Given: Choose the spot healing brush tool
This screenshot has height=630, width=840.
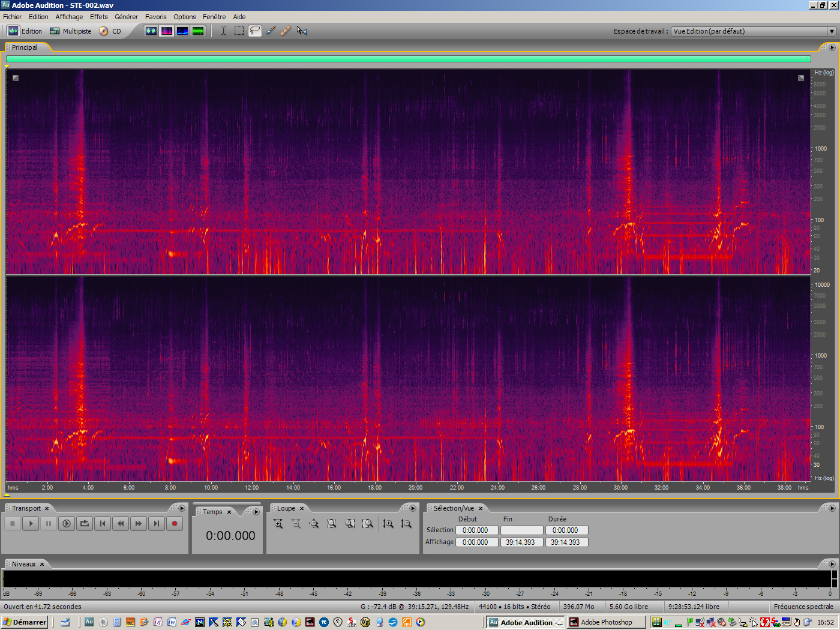Looking at the screenshot, I should click(x=286, y=31).
